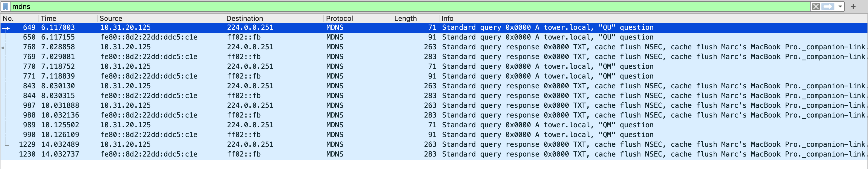Select packet number 1229
This screenshot has height=169, width=868.
pyautogui.click(x=434, y=145)
